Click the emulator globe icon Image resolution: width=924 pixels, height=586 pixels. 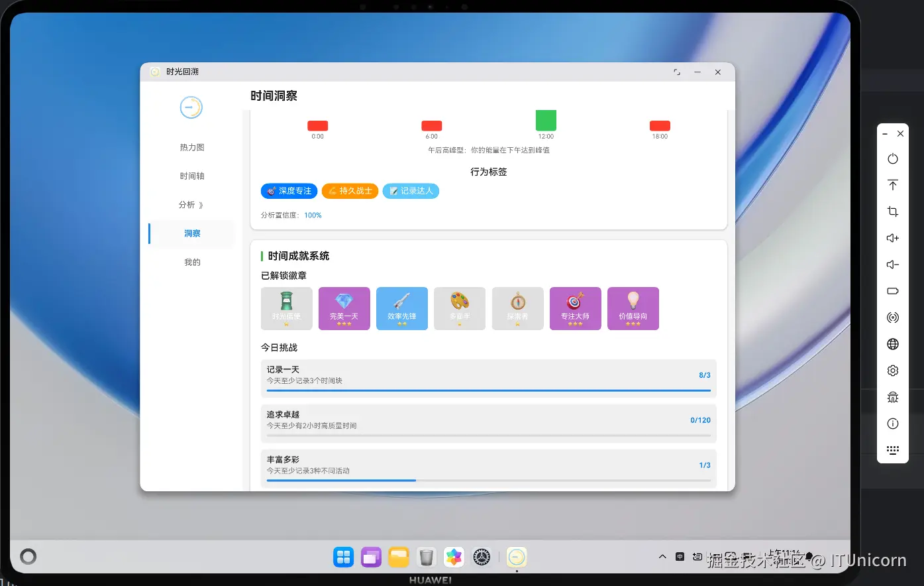pos(893,344)
